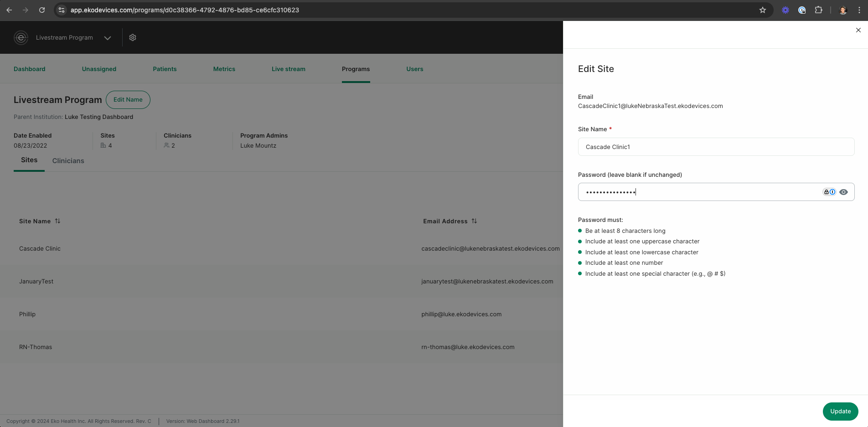Click the Version Web Dashboard 2.29.1 footer text
868x427 pixels.
[203, 421]
